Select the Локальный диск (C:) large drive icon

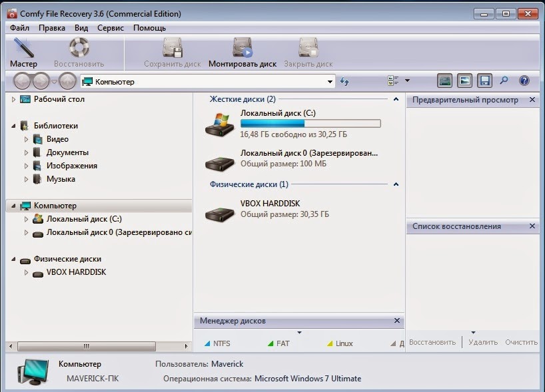click(220, 124)
